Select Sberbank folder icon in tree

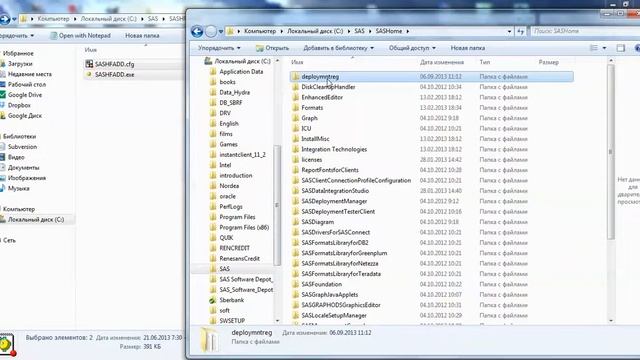[213, 300]
